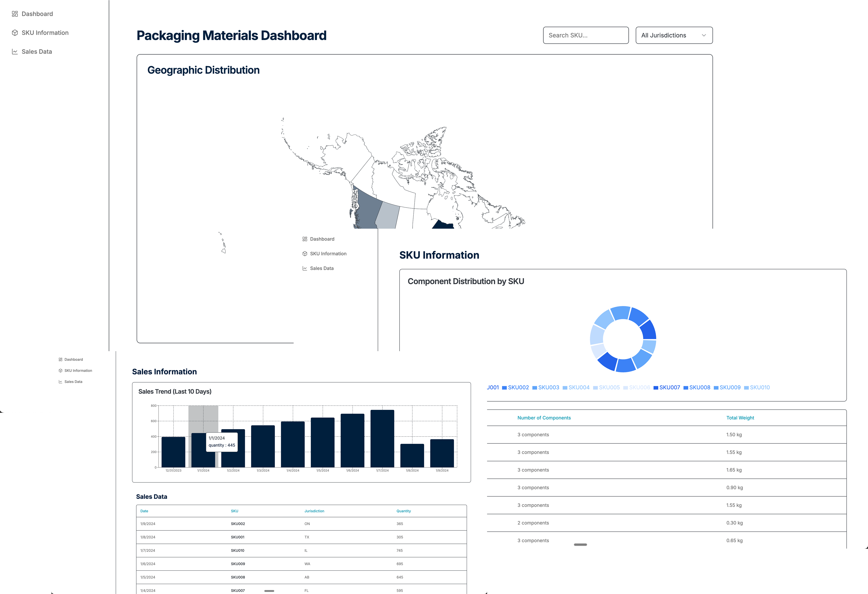Click the SKU Information package icon in left sidebar

coord(15,32)
